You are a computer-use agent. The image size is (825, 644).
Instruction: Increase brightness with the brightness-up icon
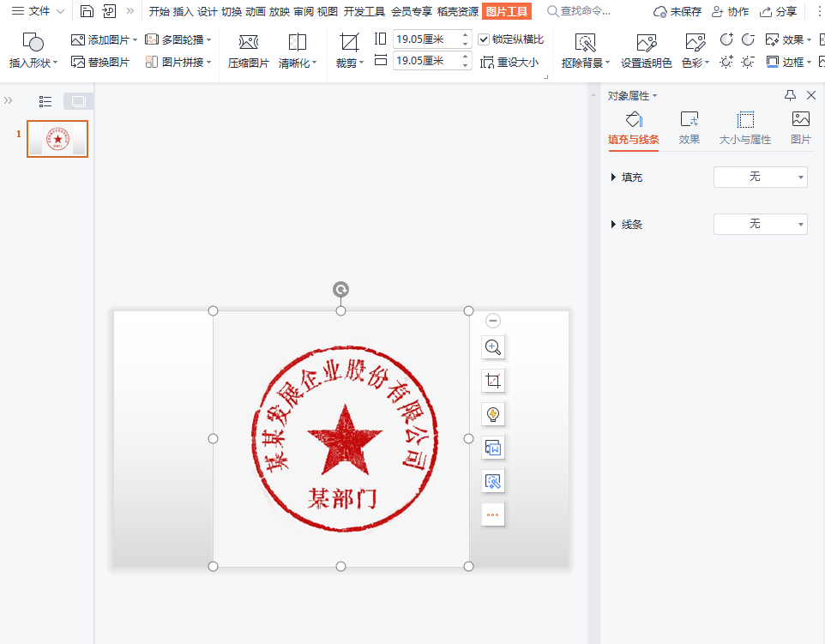coord(726,63)
